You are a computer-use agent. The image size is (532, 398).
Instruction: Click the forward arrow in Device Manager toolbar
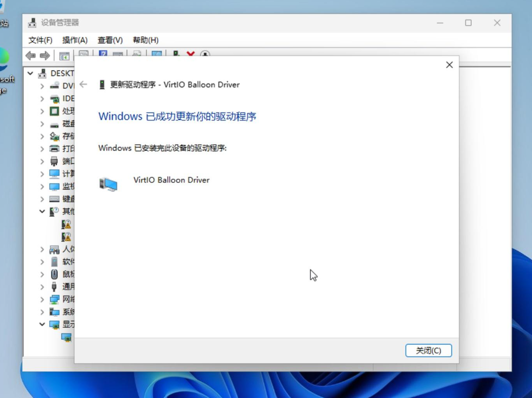pos(45,55)
